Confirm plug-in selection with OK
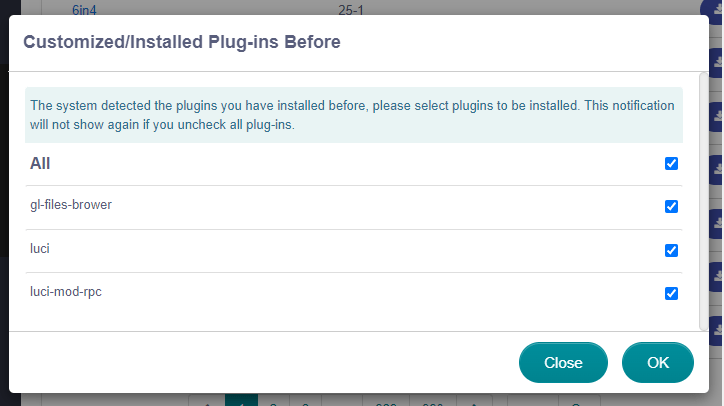 point(657,362)
